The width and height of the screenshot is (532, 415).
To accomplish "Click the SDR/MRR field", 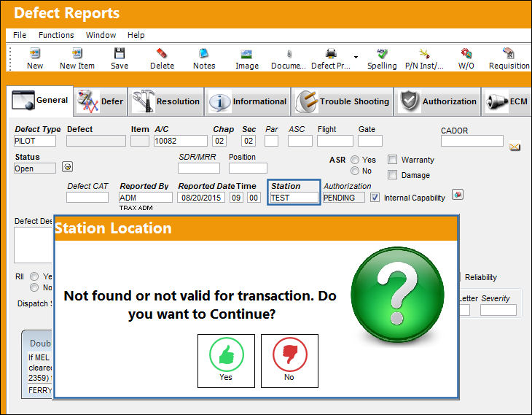I will pyautogui.click(x=199, y=168).
